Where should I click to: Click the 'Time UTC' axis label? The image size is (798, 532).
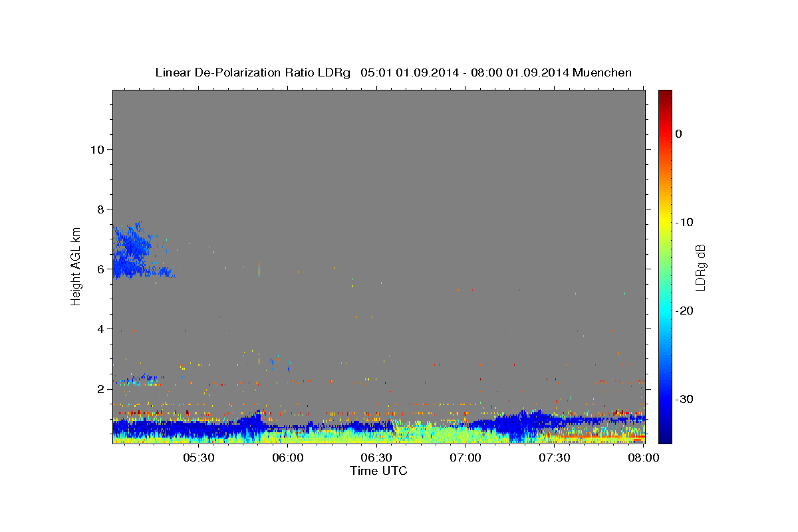click(378, 471)
